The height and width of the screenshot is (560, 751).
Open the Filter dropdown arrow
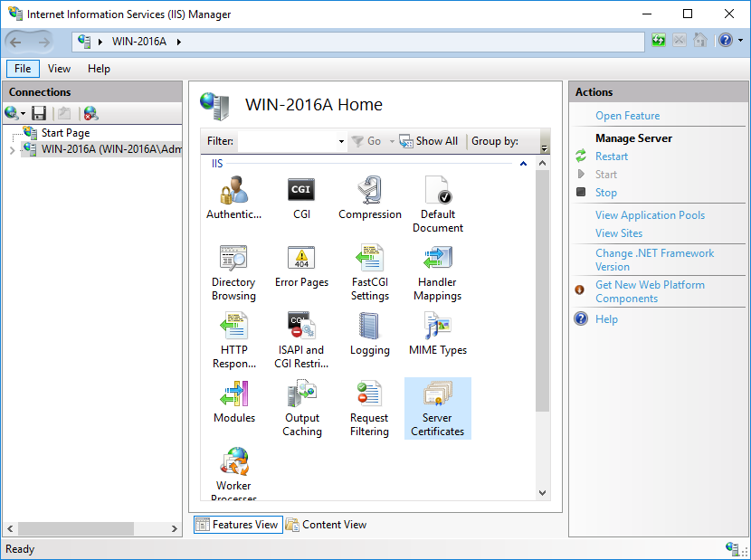click(x=341, y=142)
